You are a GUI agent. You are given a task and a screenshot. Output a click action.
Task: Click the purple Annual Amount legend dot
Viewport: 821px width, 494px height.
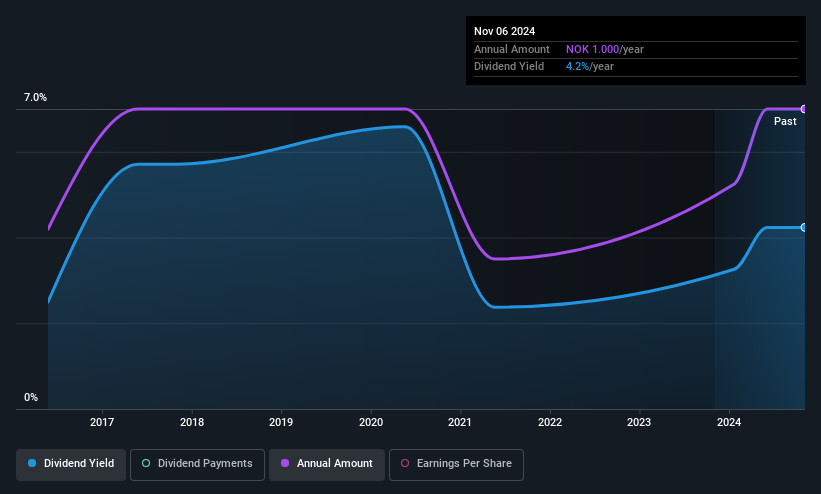tap(285, 464)
